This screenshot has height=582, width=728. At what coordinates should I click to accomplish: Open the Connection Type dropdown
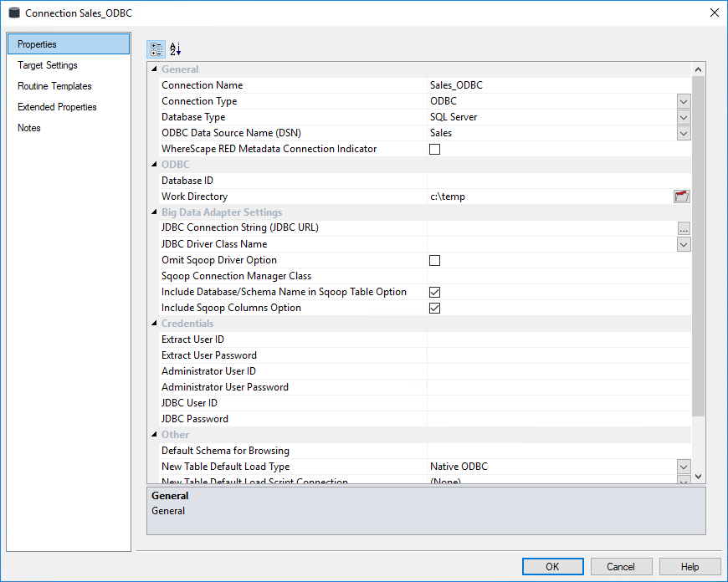[x=684, y=102]
